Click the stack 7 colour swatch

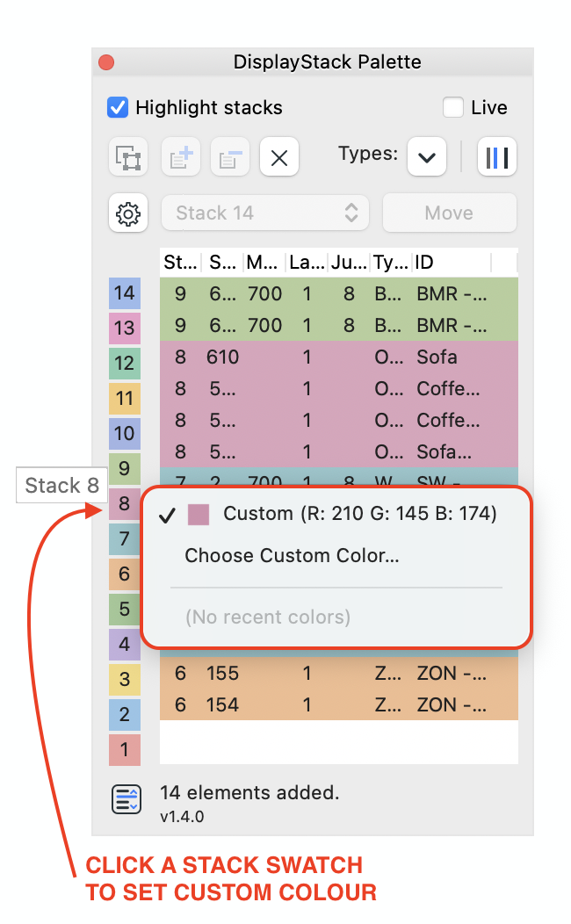[125, 538]
